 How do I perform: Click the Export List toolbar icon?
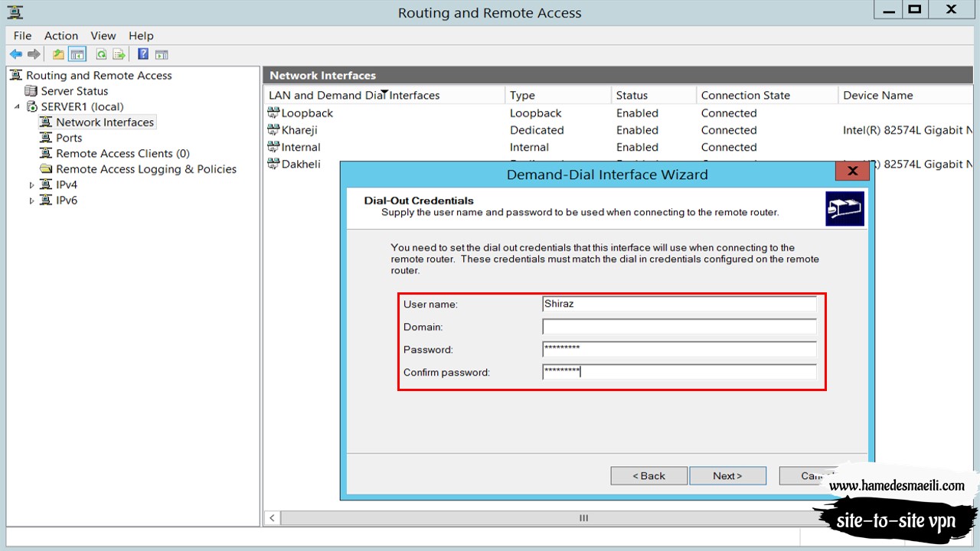119,54
